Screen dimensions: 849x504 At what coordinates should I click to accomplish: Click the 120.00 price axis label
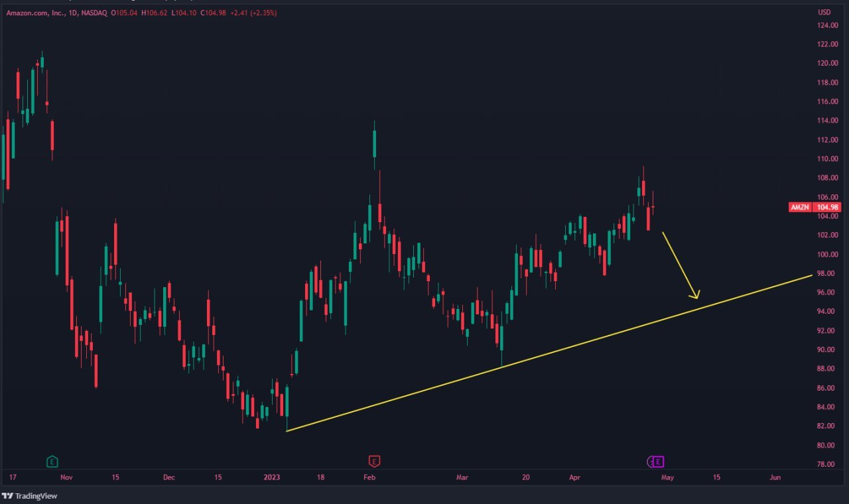pos(827,64)
